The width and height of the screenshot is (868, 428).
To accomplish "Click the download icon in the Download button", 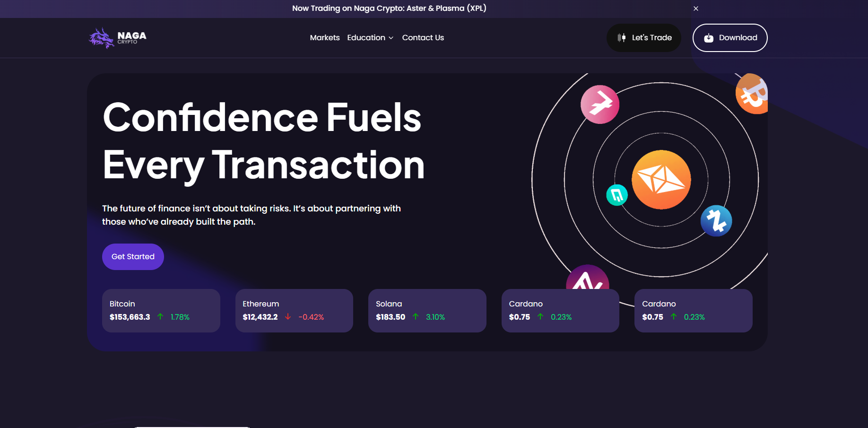I will click(x=709, y=38).
